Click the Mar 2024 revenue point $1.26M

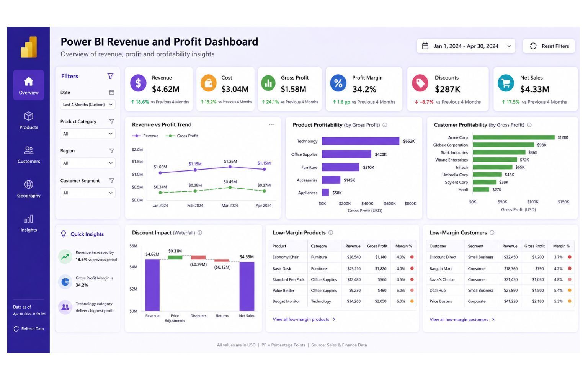pyautogui.click(x=230, y=167)
